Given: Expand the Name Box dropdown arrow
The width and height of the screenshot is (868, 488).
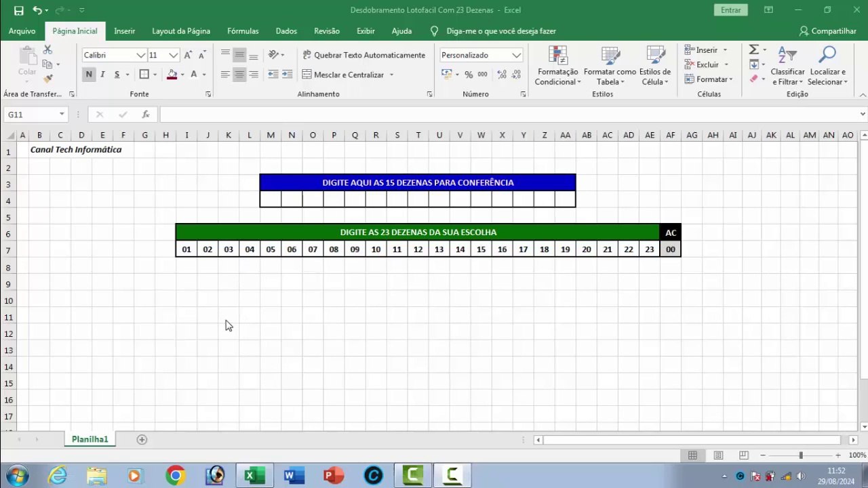Looking at the screenshot, I should pos(62,115).
